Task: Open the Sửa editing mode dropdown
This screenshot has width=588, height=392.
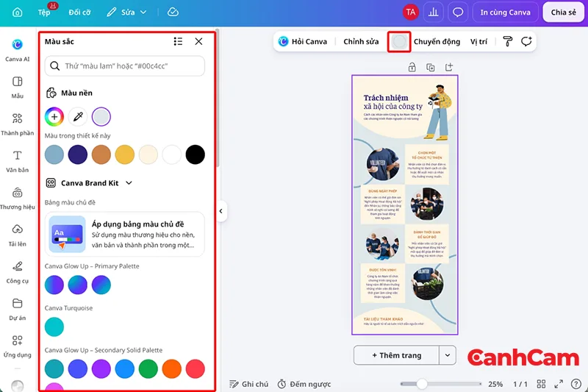Action: point(126,13)
